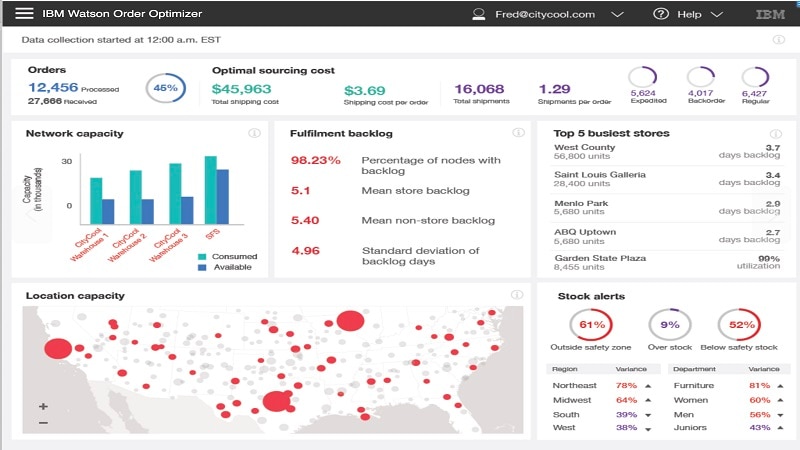Click the $3.69 shipping cost per order
Viewport: 800px width, 450px height.
[364, 90]
